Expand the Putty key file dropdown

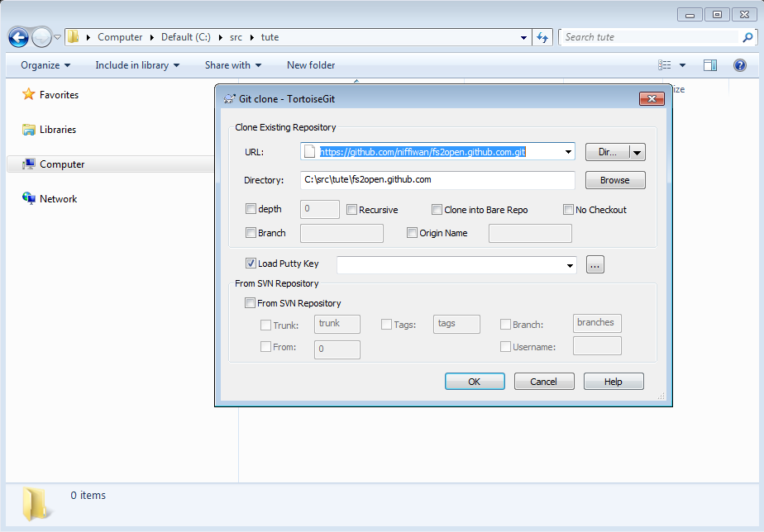click(x=568, y=265)
